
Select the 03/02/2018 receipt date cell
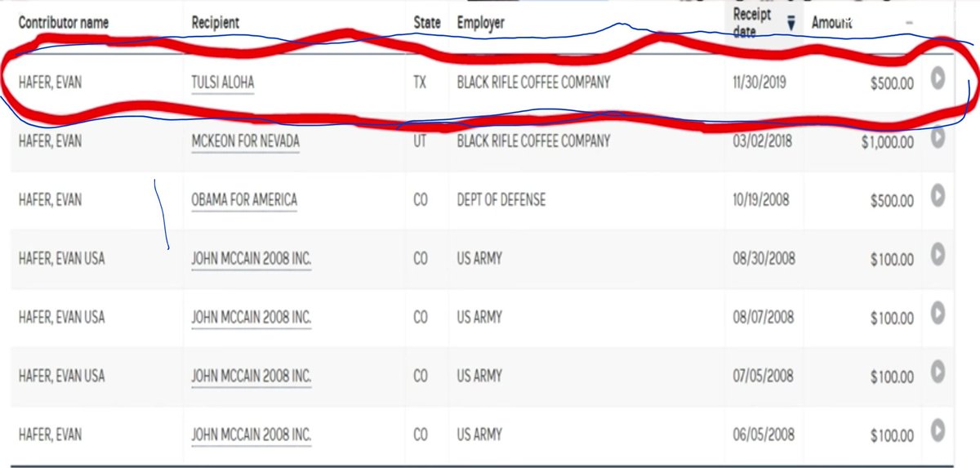[x=761, y=141]
